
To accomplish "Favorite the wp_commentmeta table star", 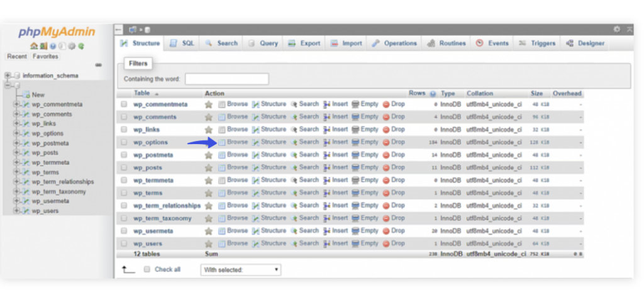I will click(209, 104).
